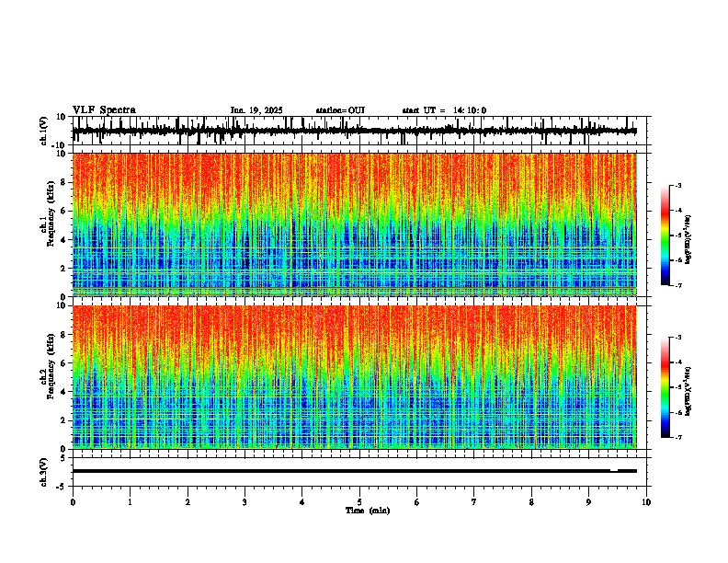Screen dimensions: 728x563
Task: Click the "Time (min)" axis title
Action: tap(368, 511)
